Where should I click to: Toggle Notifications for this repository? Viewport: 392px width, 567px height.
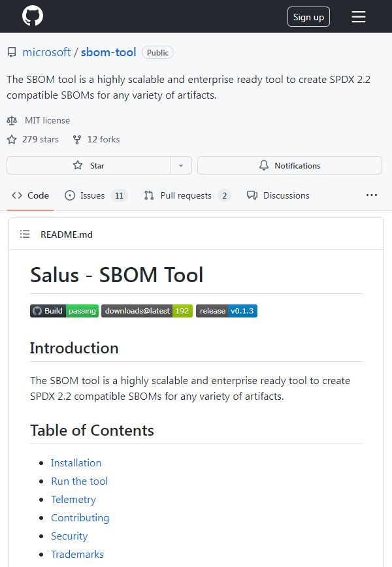[289, 165]
